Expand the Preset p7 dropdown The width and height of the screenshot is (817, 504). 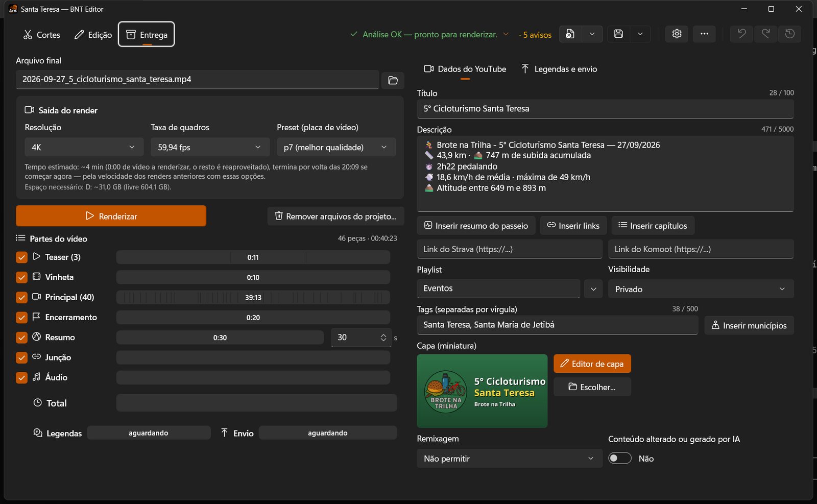click(336, 147)
